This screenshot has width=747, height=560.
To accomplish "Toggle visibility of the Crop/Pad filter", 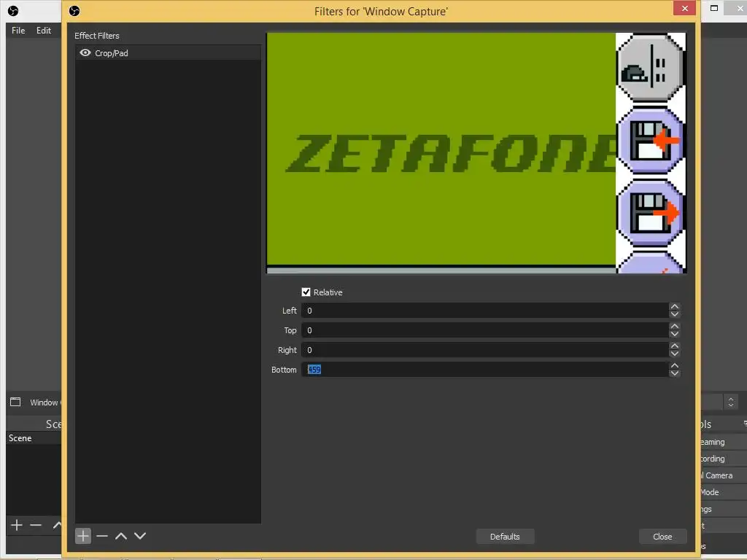I will pyautogui.click(x=85, y=52).
